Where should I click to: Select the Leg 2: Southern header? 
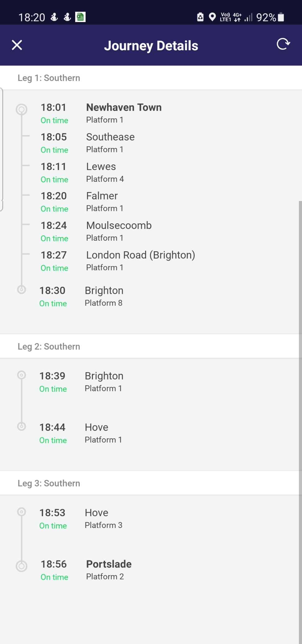pyautogui.click(x=49, y=347)
